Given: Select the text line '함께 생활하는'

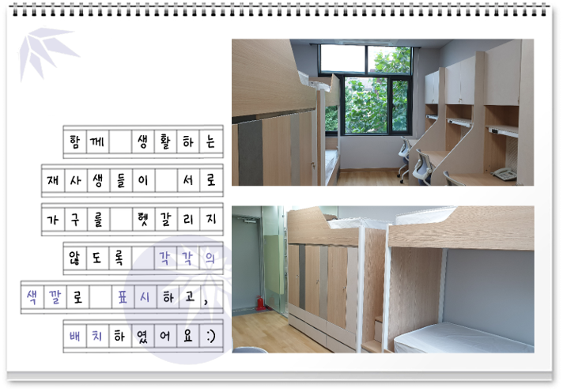Looking at the screenshot, I should pyautogui.click(x=143, y=141).
